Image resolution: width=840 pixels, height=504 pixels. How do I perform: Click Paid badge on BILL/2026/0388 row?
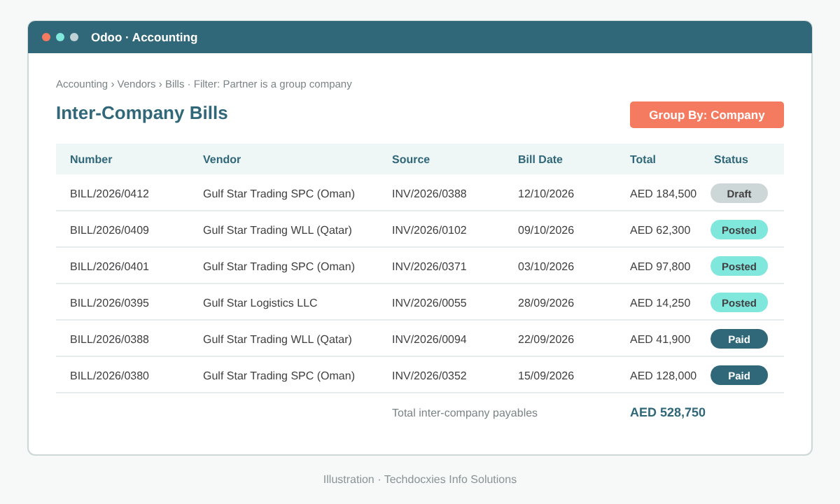click(739, 339)
